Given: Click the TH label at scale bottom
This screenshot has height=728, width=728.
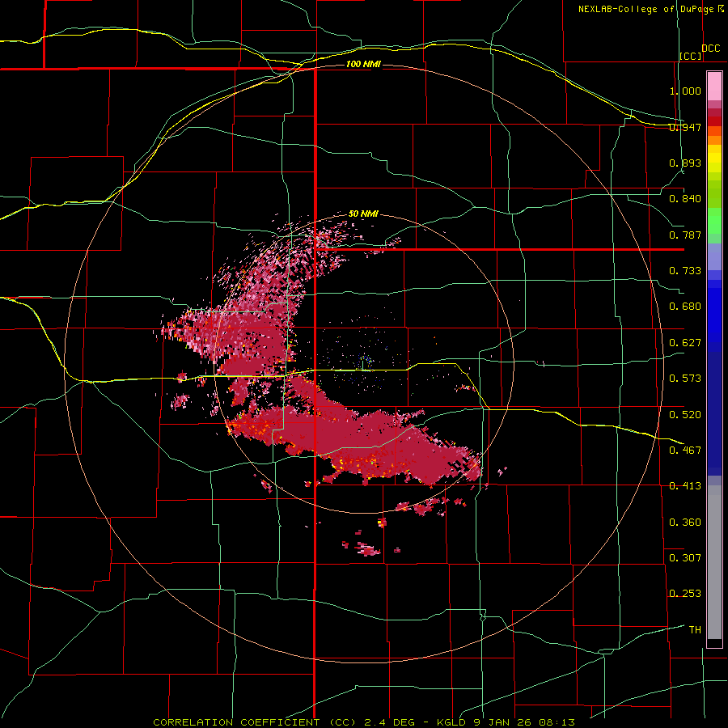Looking at the screenshot, I should pos(695,629).
